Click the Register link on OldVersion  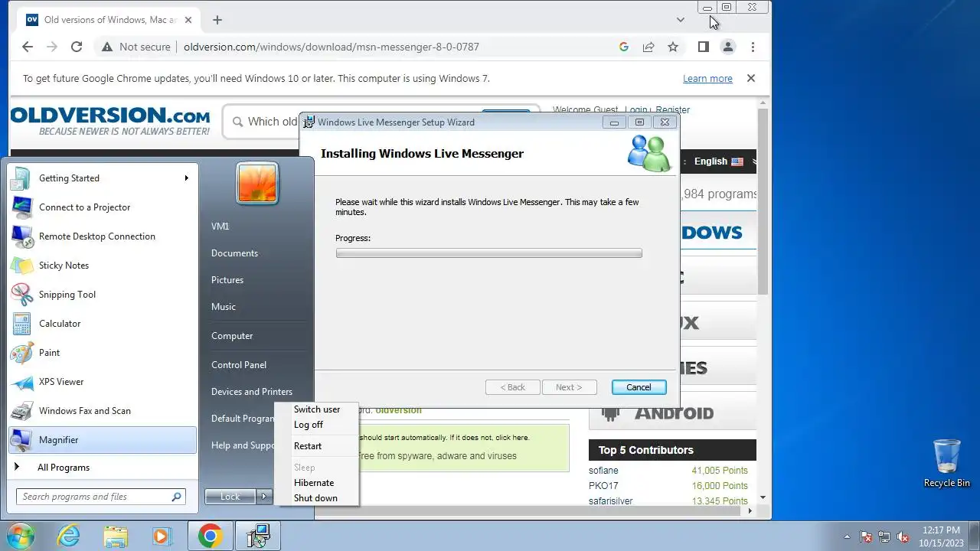(673, 109)
